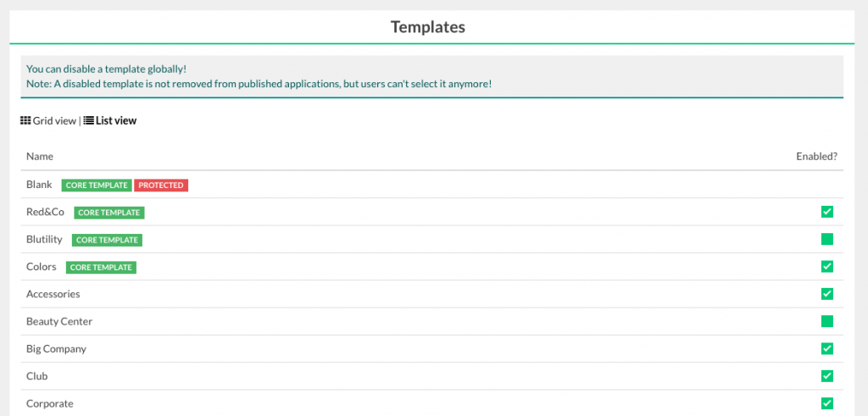The width and height of the screenshot is (868, 416).
Task: Click the Grid view grid icon
Action: click(25, 121)
